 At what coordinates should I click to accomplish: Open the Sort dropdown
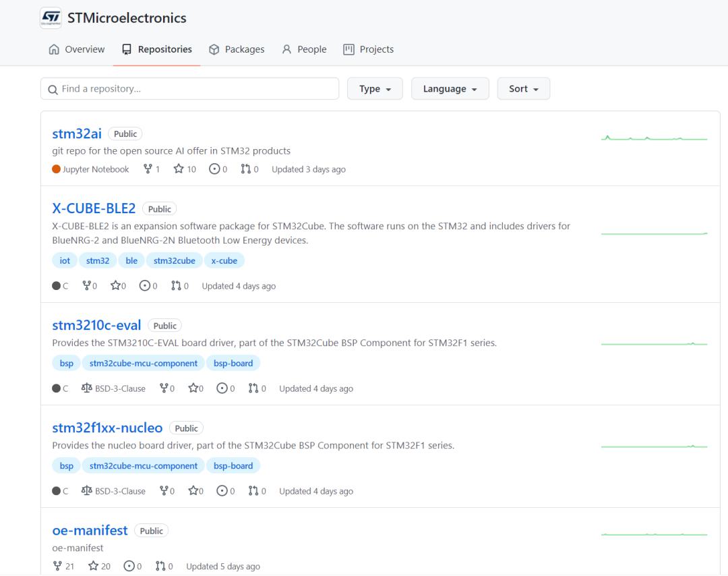point(523,89)
